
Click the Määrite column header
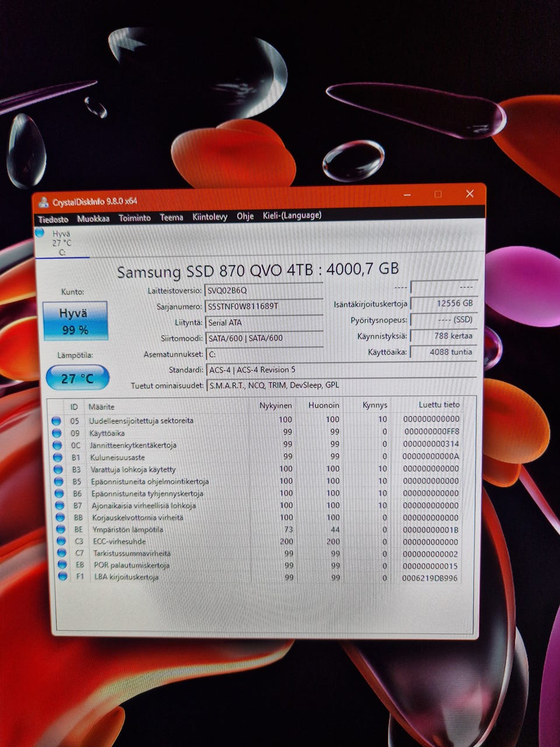pyautogui.click(x=101, y=407)
